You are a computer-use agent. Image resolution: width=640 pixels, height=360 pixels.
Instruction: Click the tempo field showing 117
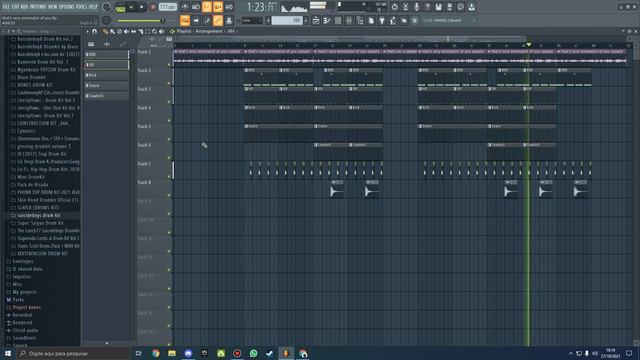click(168, 7)
